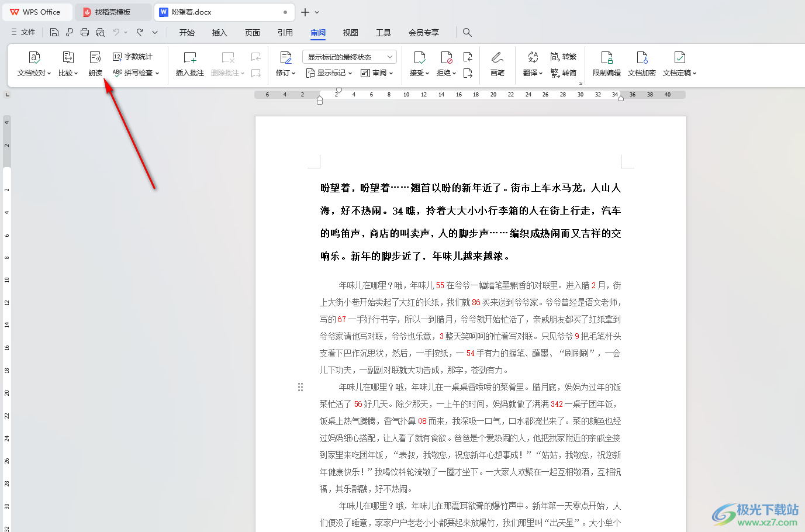
Task: Expand the 拒绝 dropdown arrow
Action: (x=454, y=74)
